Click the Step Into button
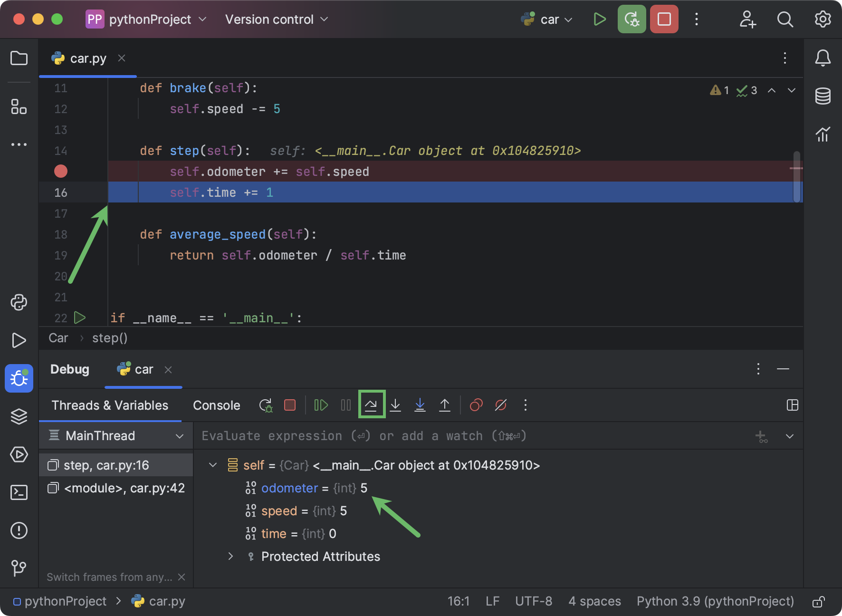The height and width of the screenshot is (616, 842). point(395,405)
